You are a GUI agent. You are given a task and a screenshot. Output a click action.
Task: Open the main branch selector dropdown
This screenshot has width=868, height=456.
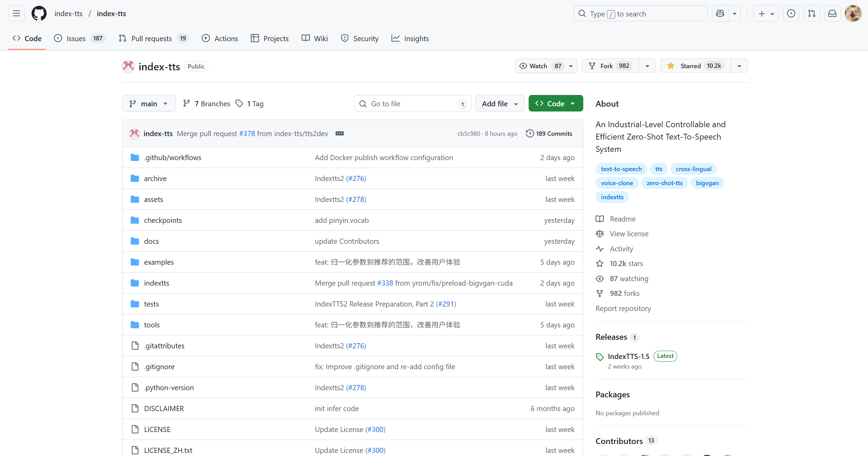(x=149, y=104)
